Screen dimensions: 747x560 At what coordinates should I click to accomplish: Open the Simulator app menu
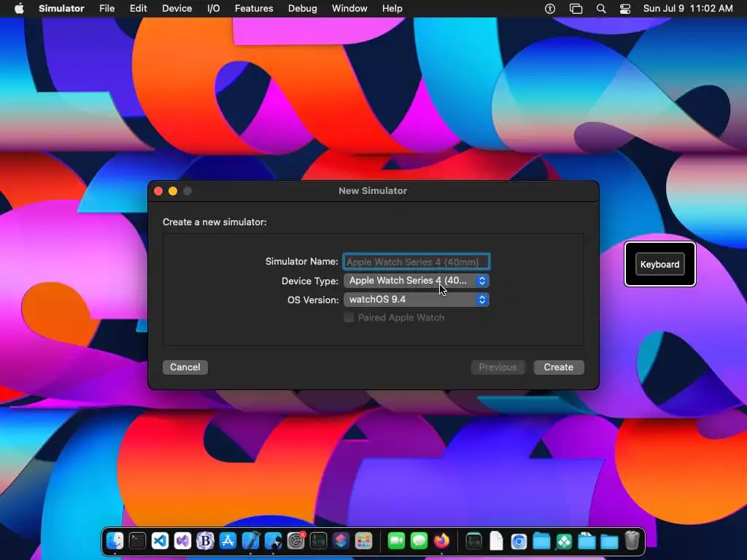61,9
